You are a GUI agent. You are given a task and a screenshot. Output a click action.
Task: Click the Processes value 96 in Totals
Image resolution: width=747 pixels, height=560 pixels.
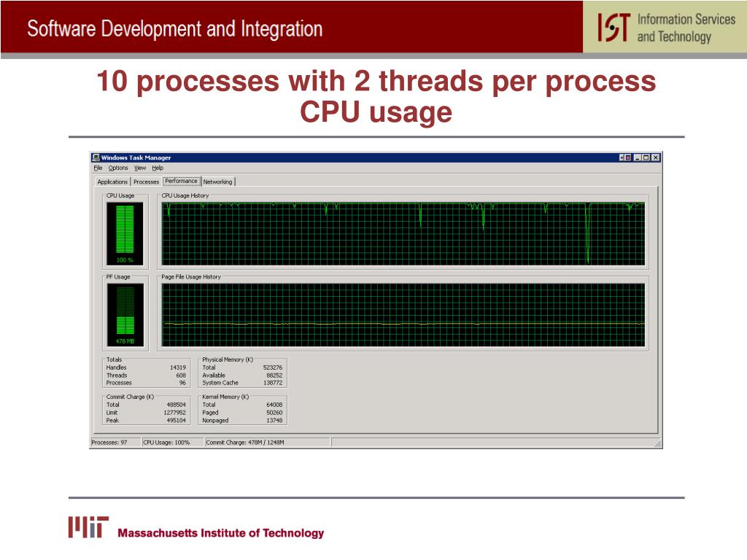tap(182, 383)
